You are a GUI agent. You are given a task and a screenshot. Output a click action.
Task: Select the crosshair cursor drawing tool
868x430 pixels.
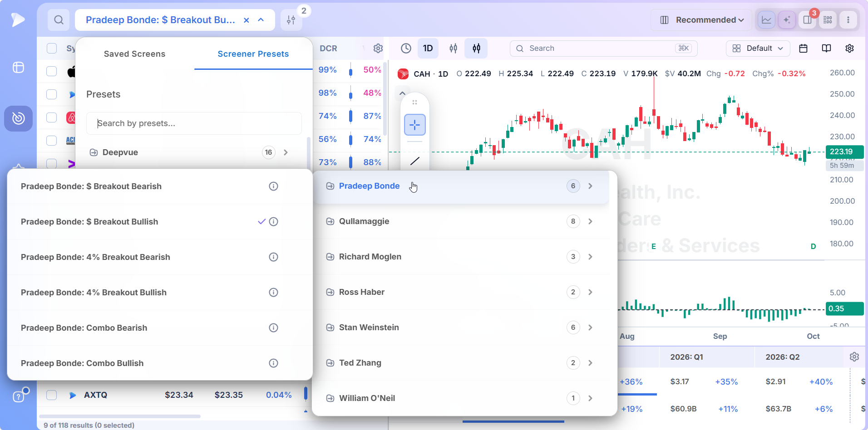point(415,125)
